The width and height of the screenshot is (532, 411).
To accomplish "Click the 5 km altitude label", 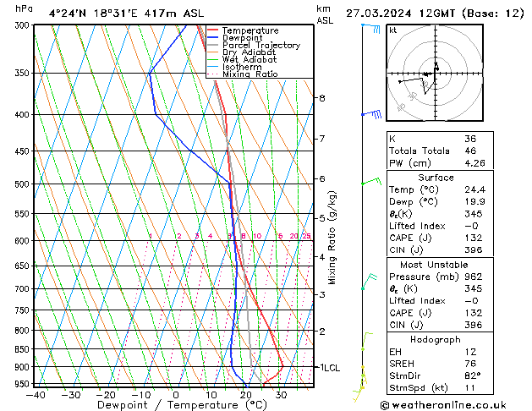I will (x=322, y=218).
